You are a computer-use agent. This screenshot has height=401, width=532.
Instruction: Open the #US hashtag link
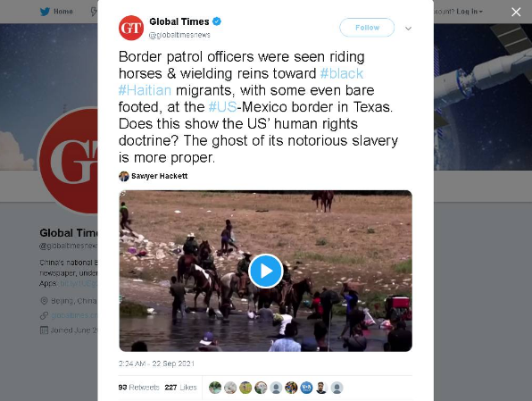point(222,107)
